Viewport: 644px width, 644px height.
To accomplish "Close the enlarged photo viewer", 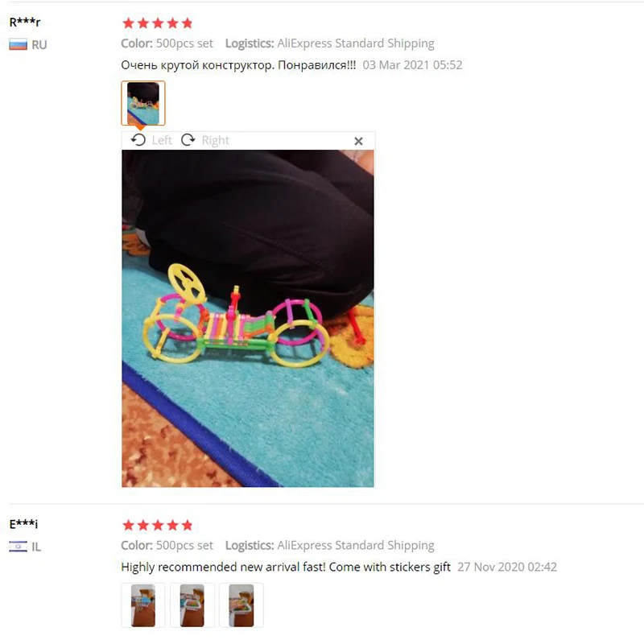I will pos(358,142).
